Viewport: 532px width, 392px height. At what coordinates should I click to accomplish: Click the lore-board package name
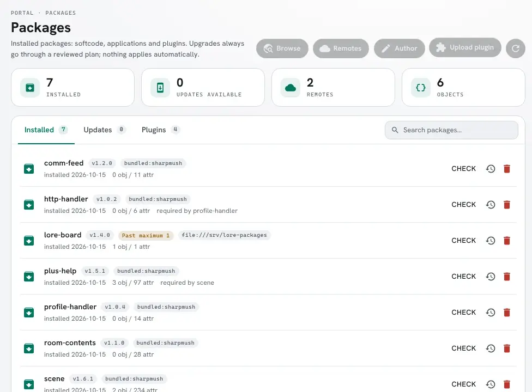(63, 235)
